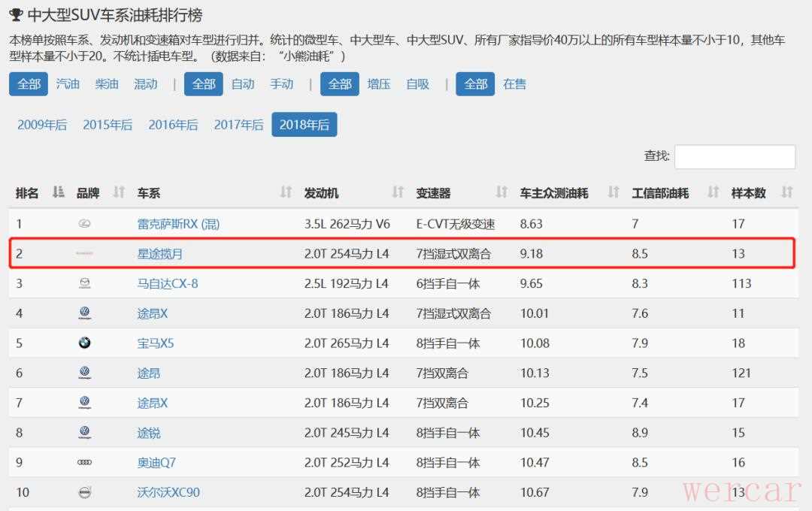Filter by 自吸 naturally aspirated engines
Image resolution: width=812 pixels, height=511 pixels.
tap(418, 84)
